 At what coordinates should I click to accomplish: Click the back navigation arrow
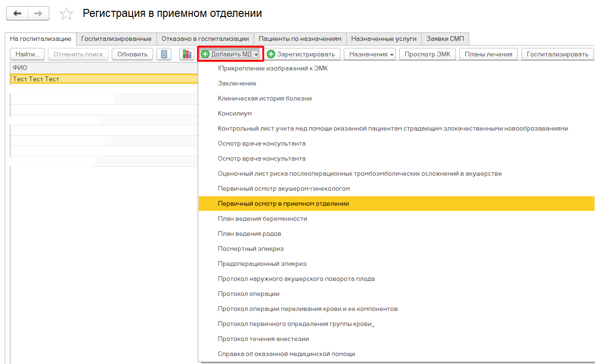click(17, 14)
